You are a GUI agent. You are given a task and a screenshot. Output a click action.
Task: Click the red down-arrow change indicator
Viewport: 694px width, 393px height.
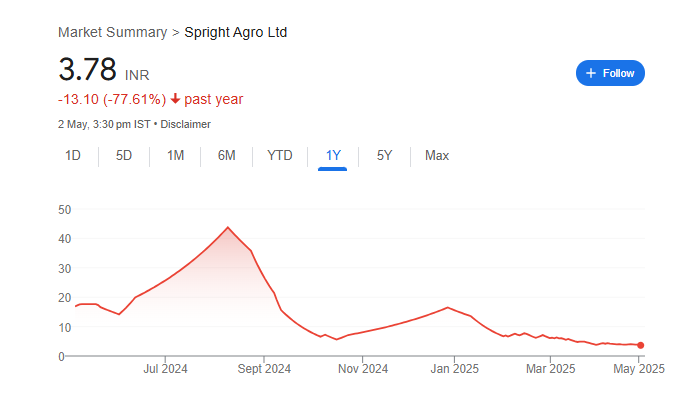(x=175, y=99)
